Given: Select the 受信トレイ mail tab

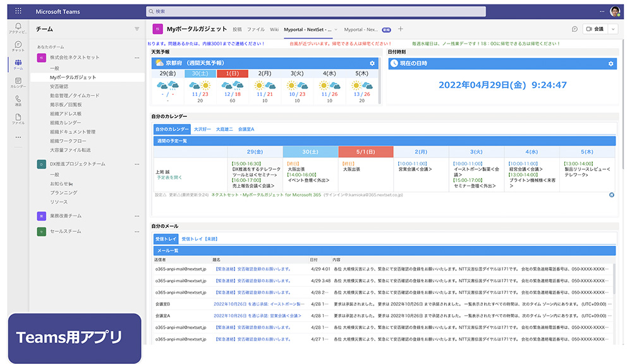Looking at the screenshot, I should point(166,239).
